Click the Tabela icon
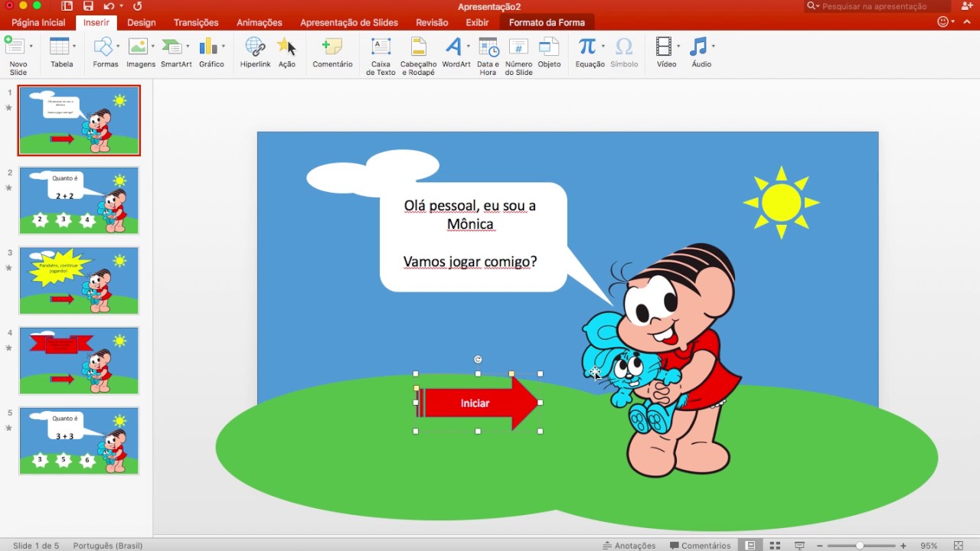This screenshot has width=980, height=551. coord(59,46)
